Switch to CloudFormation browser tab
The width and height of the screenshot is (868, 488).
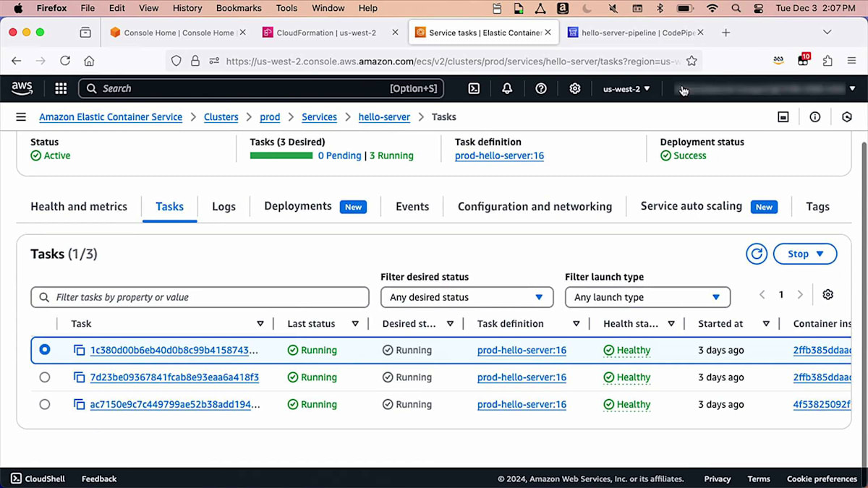click(325, 33)
